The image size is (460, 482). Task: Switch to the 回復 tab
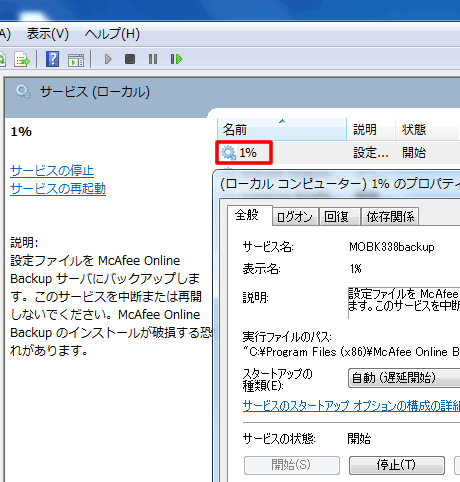339,217
